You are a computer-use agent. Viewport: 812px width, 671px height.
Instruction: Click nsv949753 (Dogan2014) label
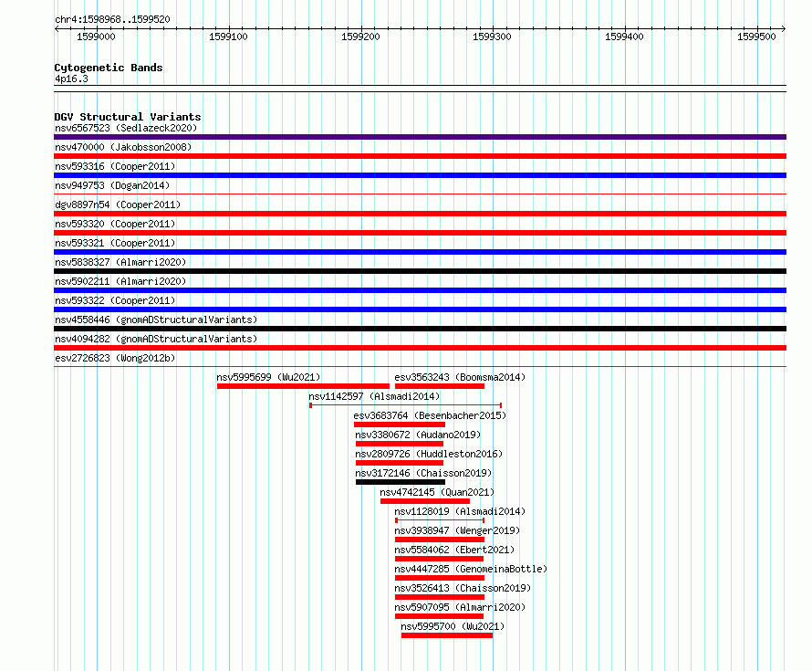pos(112,185)
